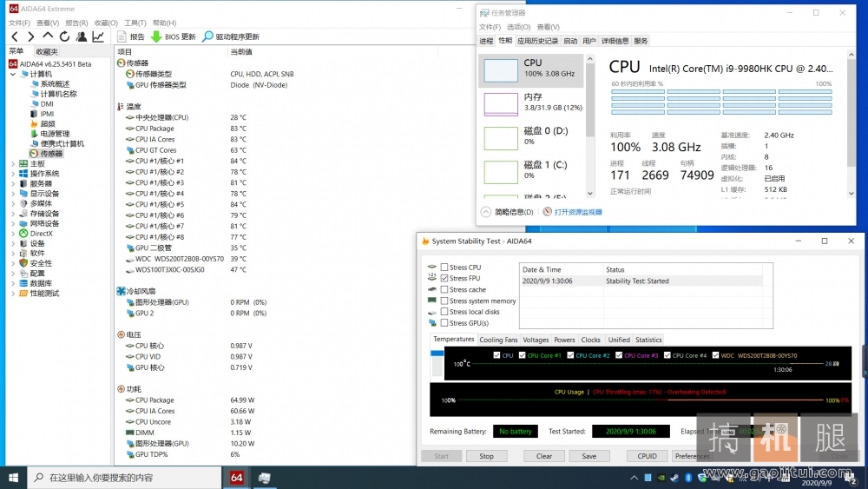Expand the 服务器 tree node
868x489 pixels.
[13, 184]
